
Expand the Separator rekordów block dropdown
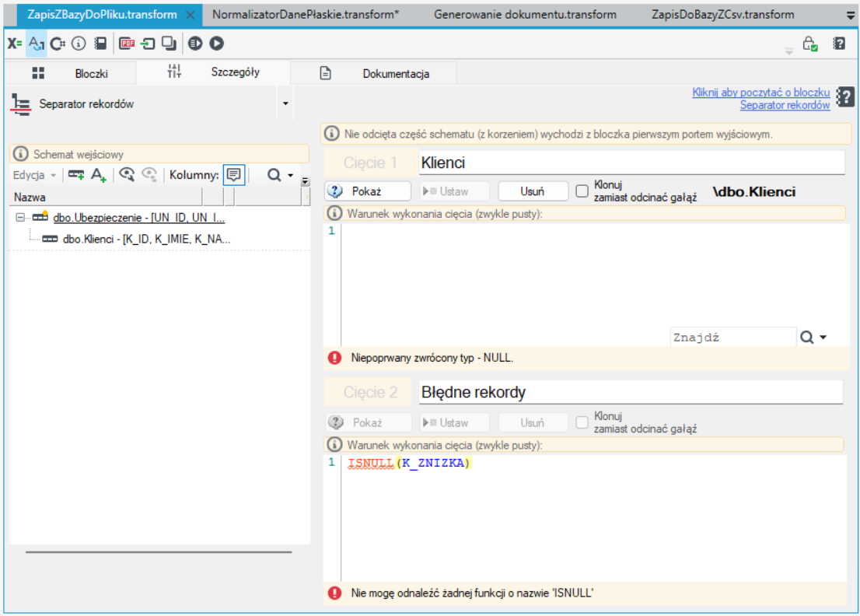285,103
